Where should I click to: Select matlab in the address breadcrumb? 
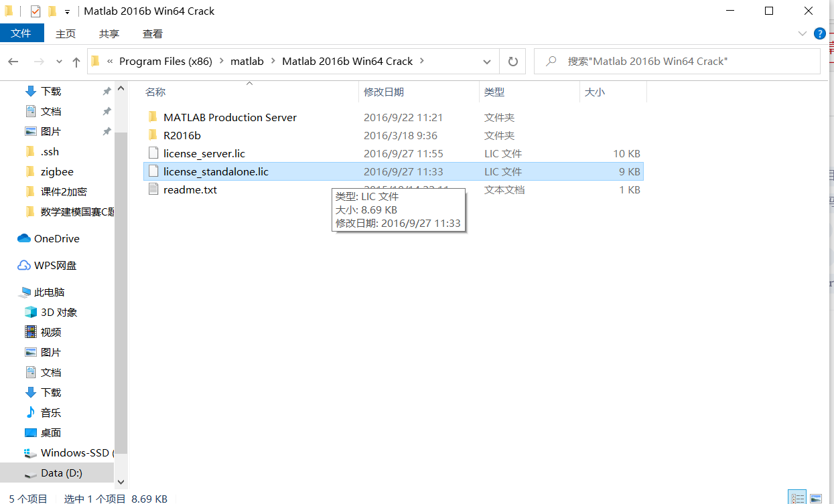247,62
